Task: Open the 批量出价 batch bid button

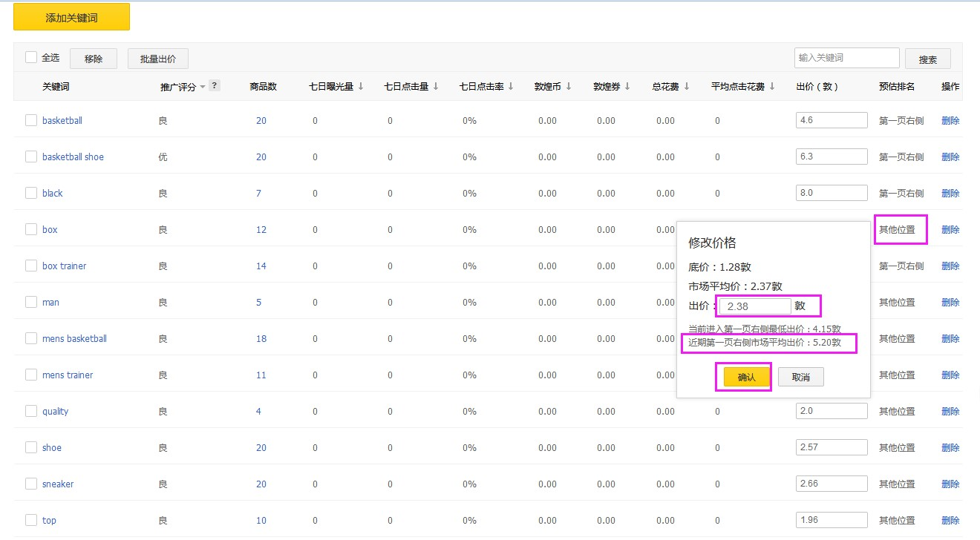Action: (158, 59)
